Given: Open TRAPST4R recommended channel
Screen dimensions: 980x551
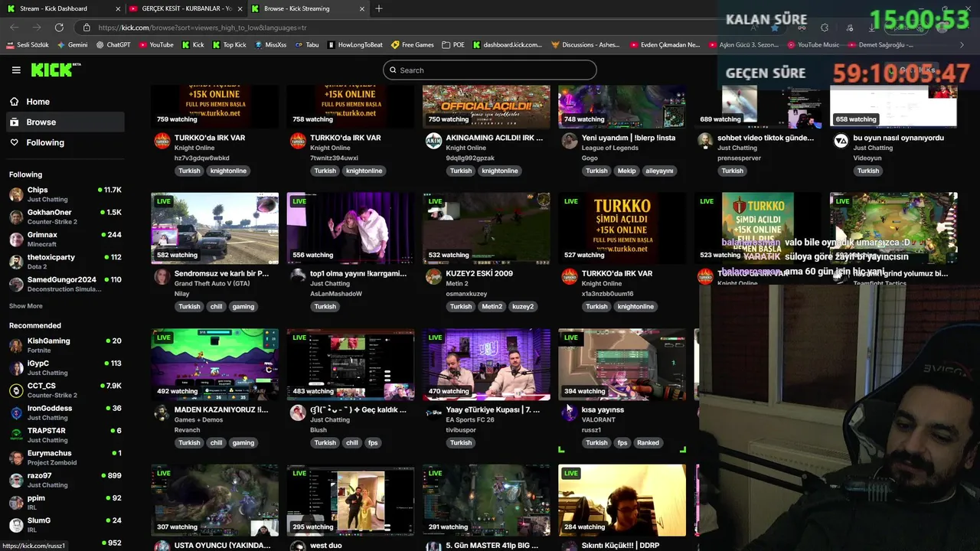Looking at the screenshot, I should click(65, 435).
